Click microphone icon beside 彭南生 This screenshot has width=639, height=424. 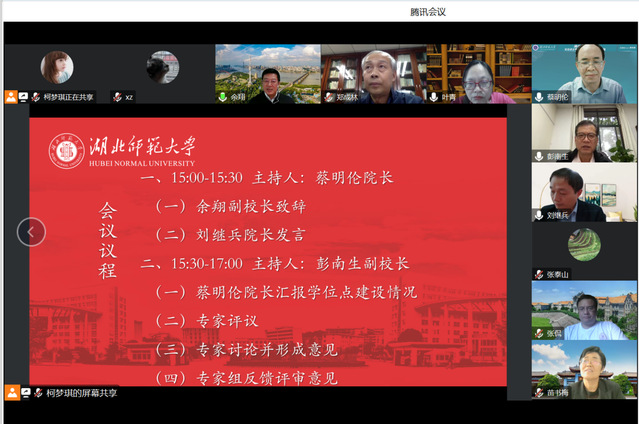pyautogui.click(x=539, y=156)
